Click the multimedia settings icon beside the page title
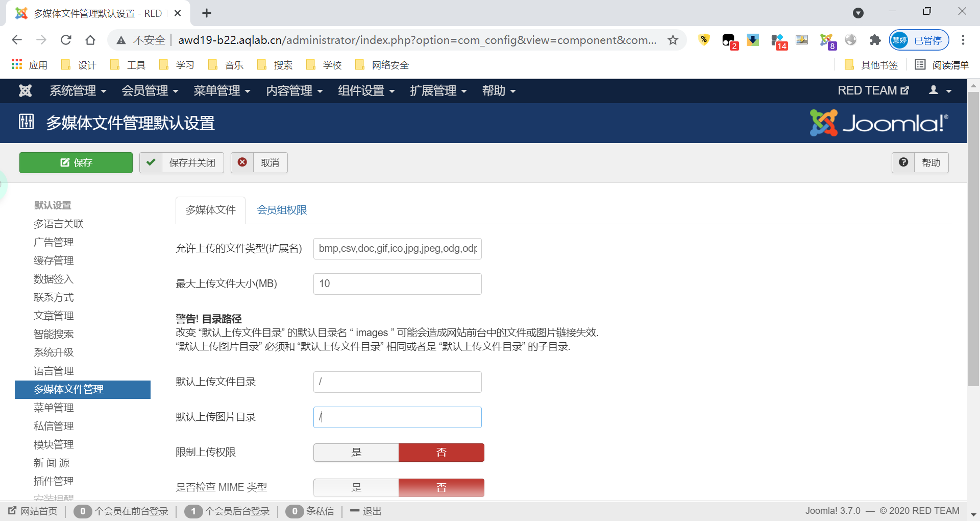 (26, 122)
